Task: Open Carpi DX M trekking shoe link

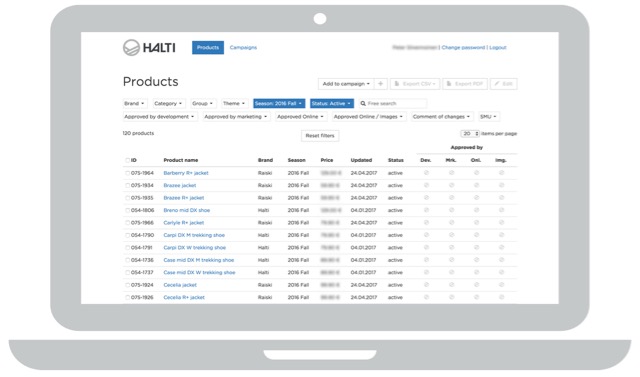Action: click(x=194, y=235)
